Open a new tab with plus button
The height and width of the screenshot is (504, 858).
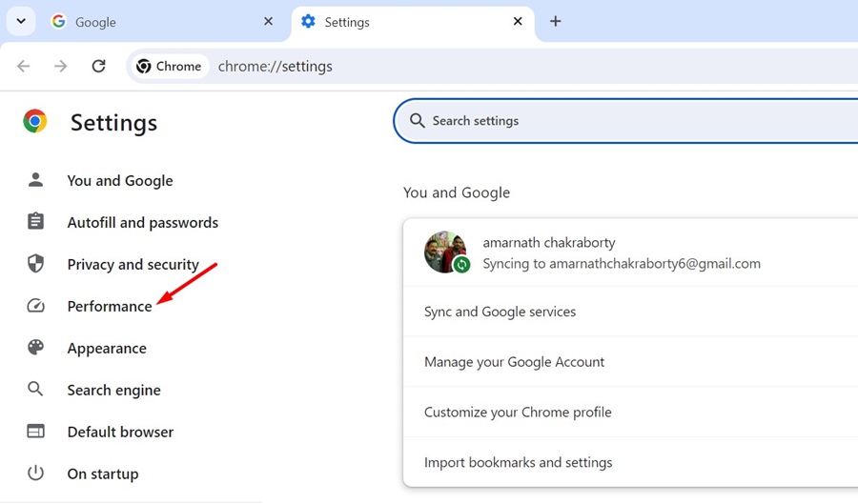(x=556, y=21)
